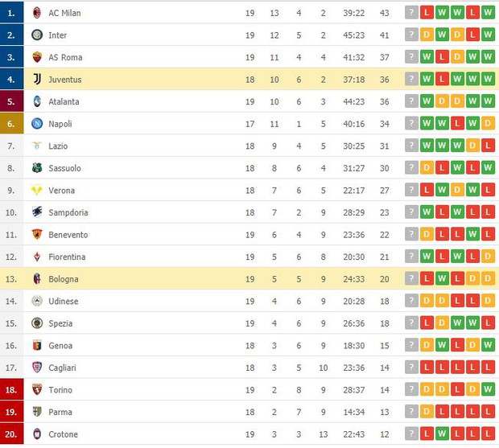
Task: Open the Atalanta team link
Action: [64, 102]
